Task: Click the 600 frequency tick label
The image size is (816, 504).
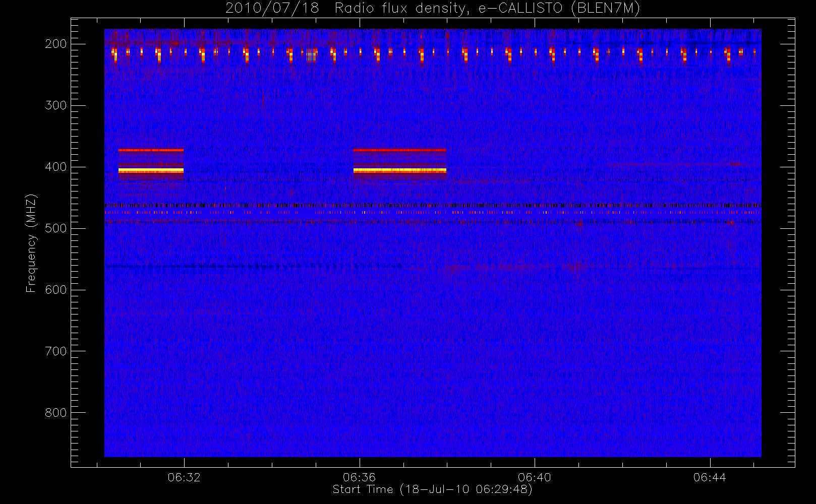Action: (x=56, y=290)
